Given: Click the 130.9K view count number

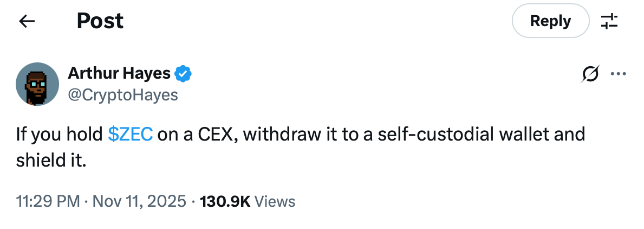Looking at the screenshot, I should (x=225, y=202).
